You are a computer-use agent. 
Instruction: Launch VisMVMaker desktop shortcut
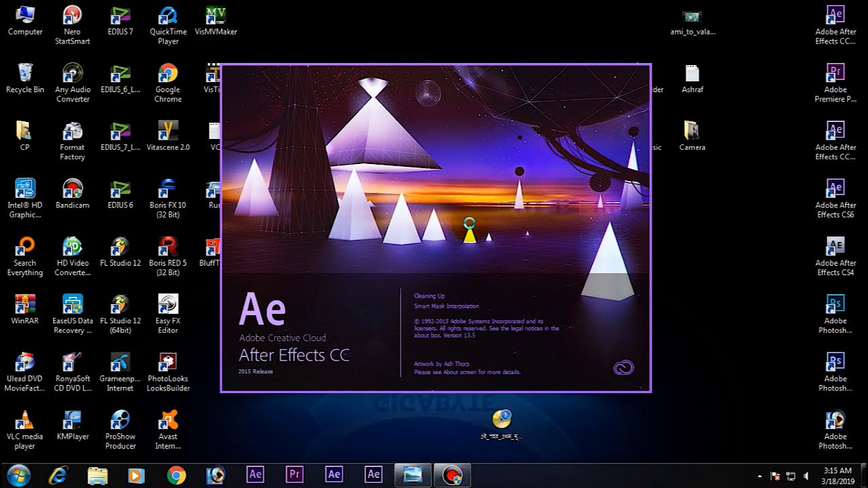pos(216,20)
